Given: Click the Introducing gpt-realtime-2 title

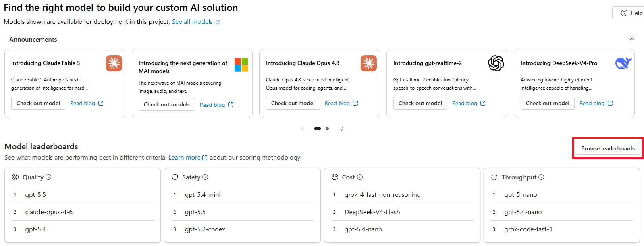Looking at the screenshot, I should (428, 63).
